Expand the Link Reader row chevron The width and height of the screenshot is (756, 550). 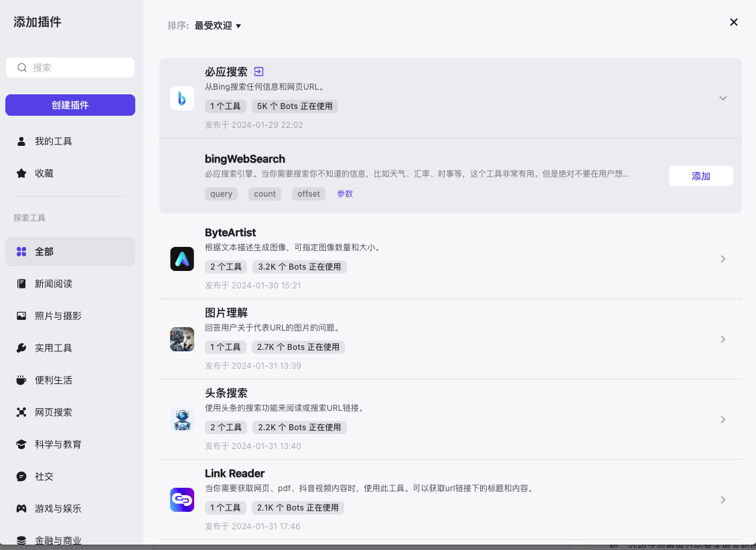(x=723, y=500)
